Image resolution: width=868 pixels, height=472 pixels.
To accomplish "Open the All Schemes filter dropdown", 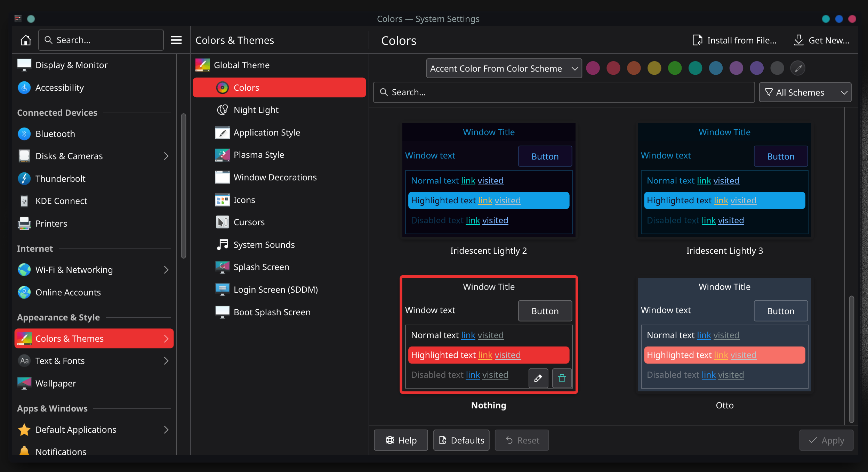I will 805,92.
